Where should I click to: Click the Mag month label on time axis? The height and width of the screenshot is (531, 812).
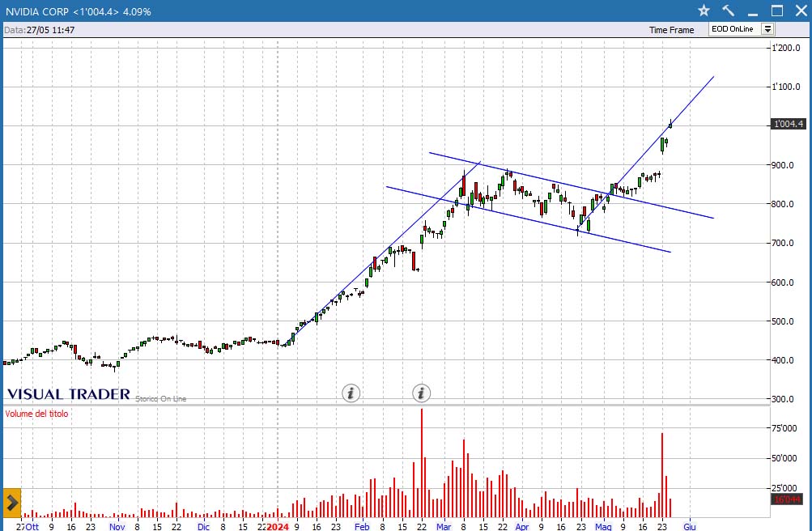(603, 526)
